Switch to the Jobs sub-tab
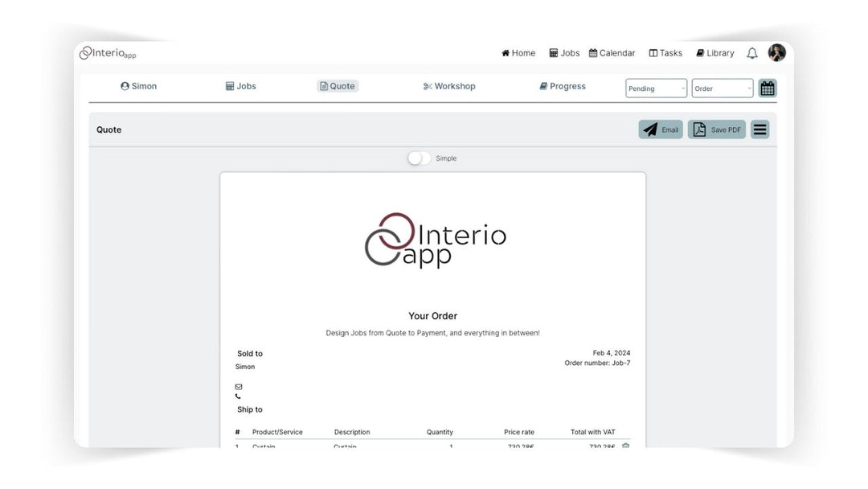This screenshot has width=868, height=489. tap(241, 86)
